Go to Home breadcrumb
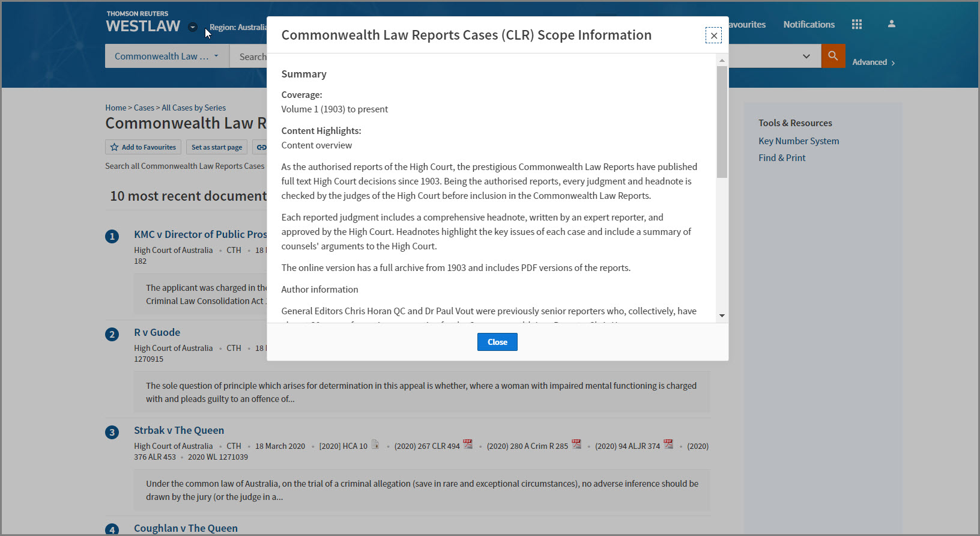 116,108
